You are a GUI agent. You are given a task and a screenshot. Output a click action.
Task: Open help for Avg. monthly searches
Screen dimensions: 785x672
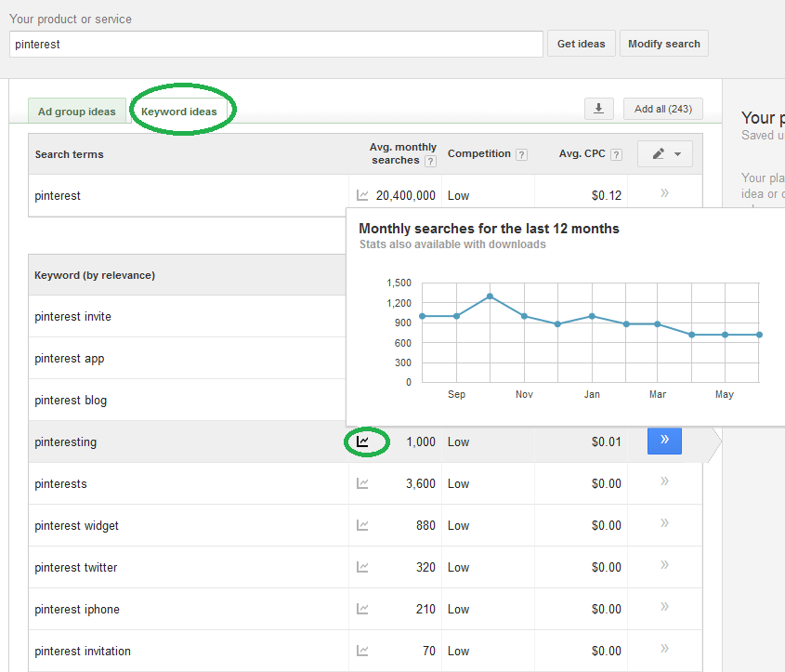click(x=430, y=161)
